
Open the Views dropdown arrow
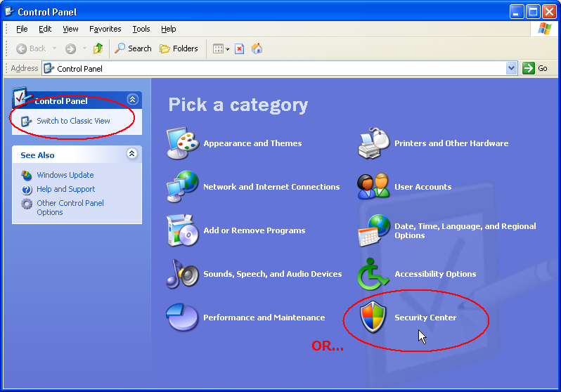click(x=227, y=49)
